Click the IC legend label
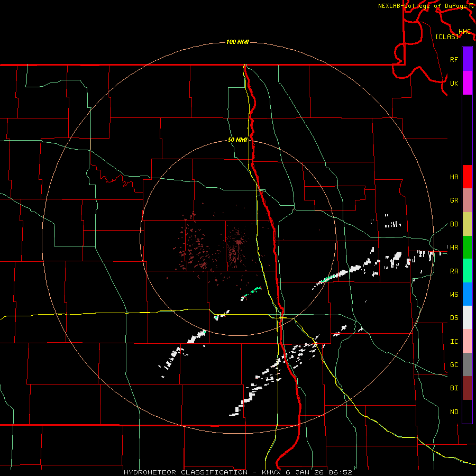 tap(454, 342)
